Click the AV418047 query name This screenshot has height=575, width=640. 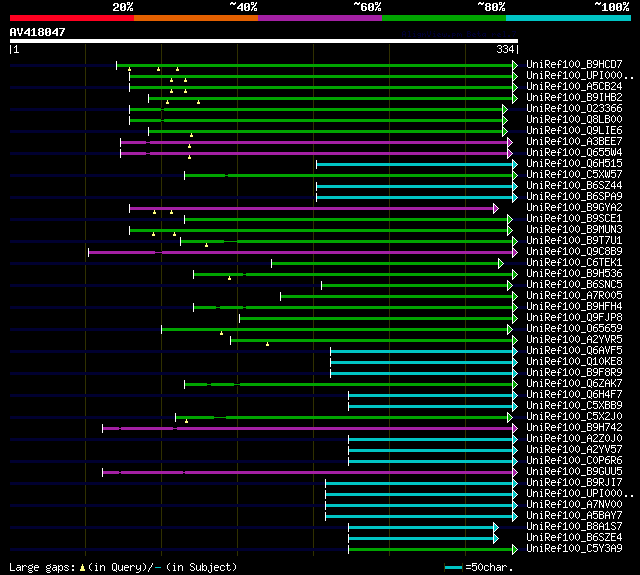[38, 32]
